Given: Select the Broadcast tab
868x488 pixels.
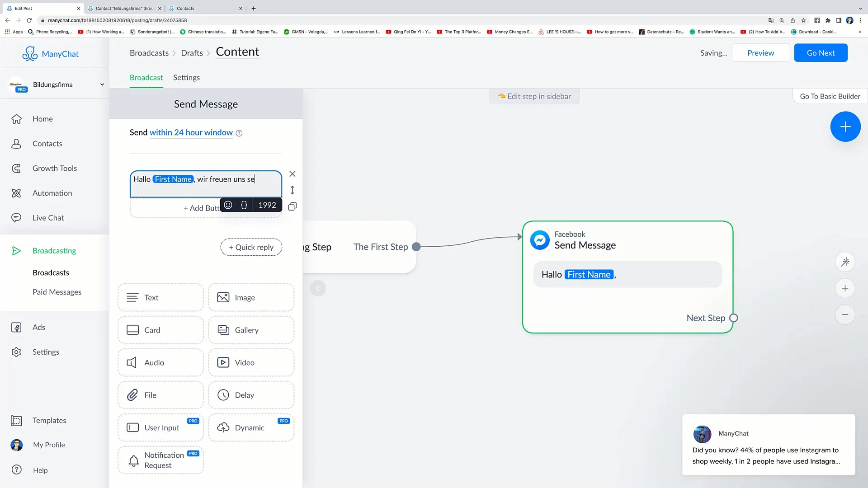Looking at the screenshot, I should tap(146, 78).
